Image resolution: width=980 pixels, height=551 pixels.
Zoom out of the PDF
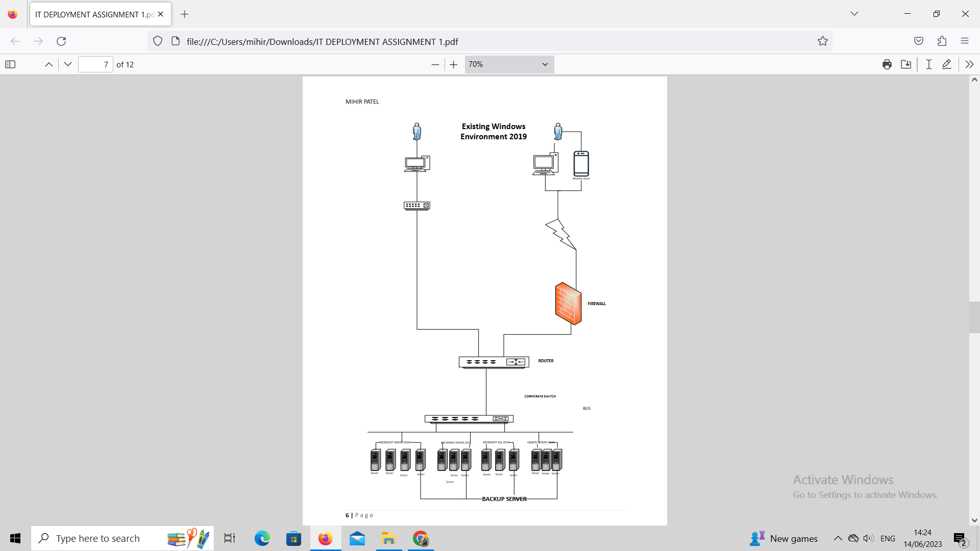435,64
